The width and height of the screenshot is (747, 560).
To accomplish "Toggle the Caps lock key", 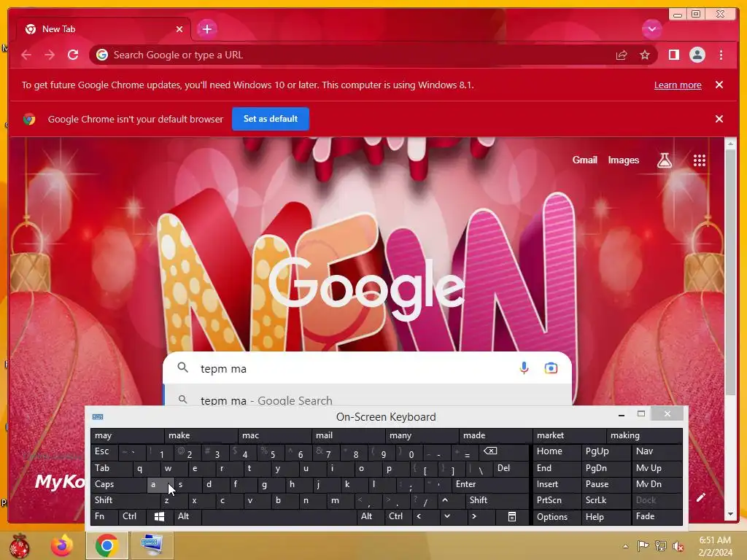I will pos(117,484).
